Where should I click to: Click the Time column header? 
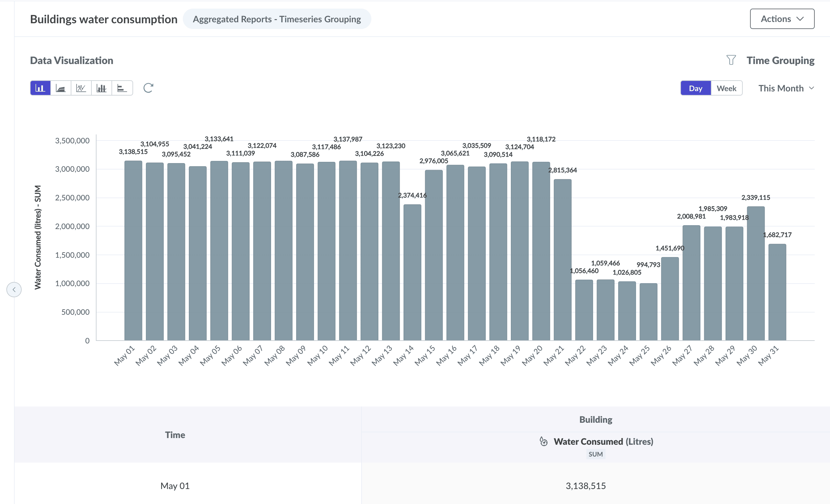[x=175, y=435]
